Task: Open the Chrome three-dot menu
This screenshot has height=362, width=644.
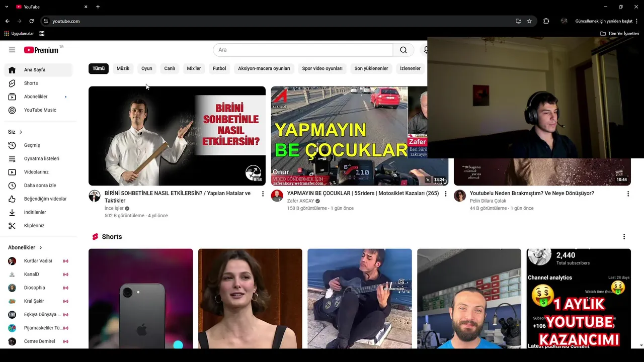Action: [x=637, y=21]
